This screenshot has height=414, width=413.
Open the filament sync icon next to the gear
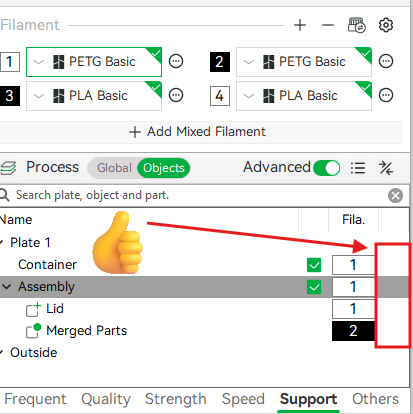click(x=357, y=25)
